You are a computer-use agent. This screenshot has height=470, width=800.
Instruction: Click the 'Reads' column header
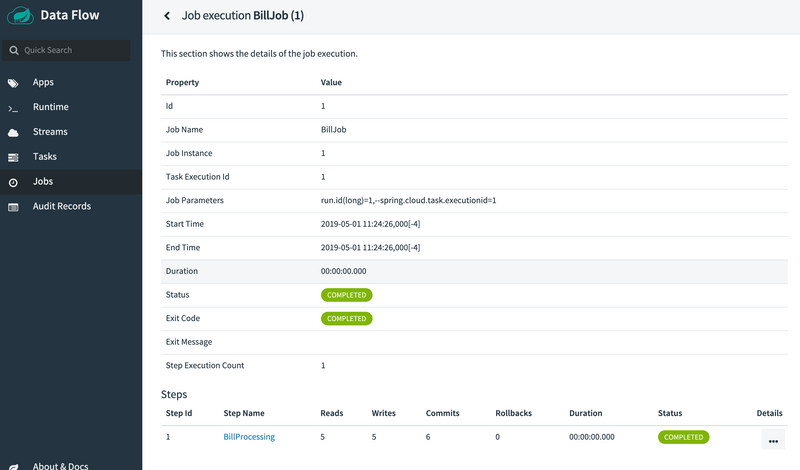(x=332, y=413)
